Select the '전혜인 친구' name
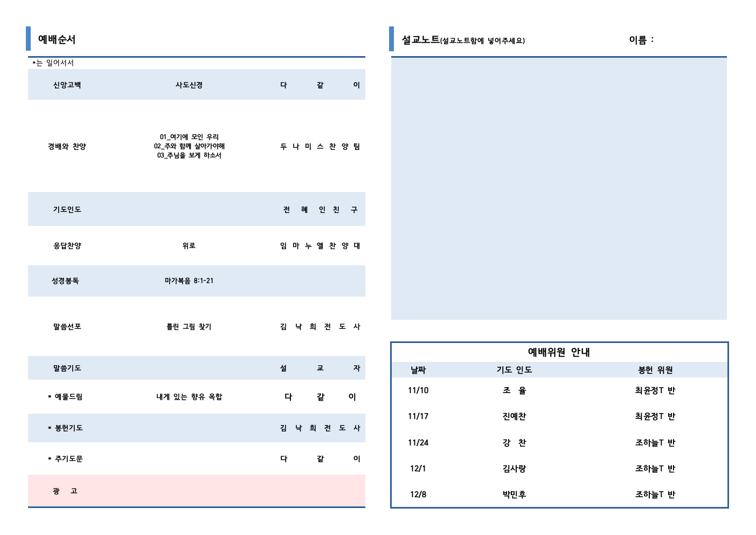 coord(320,209)
